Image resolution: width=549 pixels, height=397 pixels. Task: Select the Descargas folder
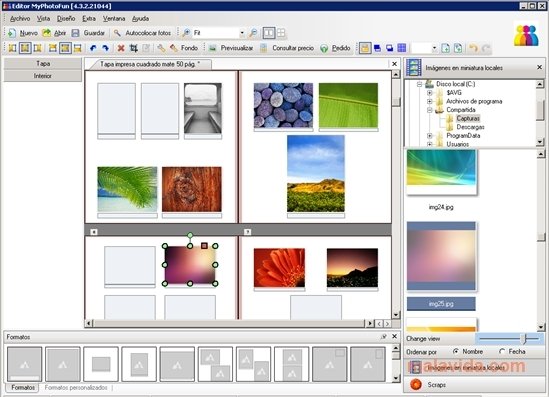tap(470, 127)
